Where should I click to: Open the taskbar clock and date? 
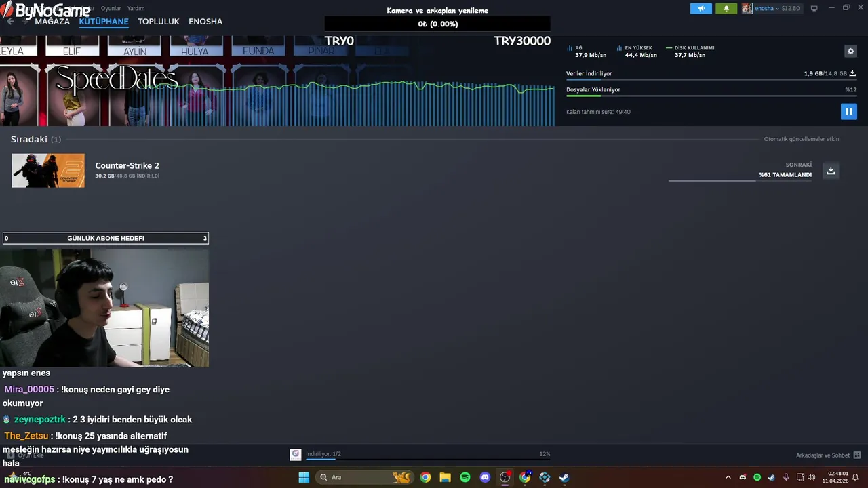click(x=835, y=477)
